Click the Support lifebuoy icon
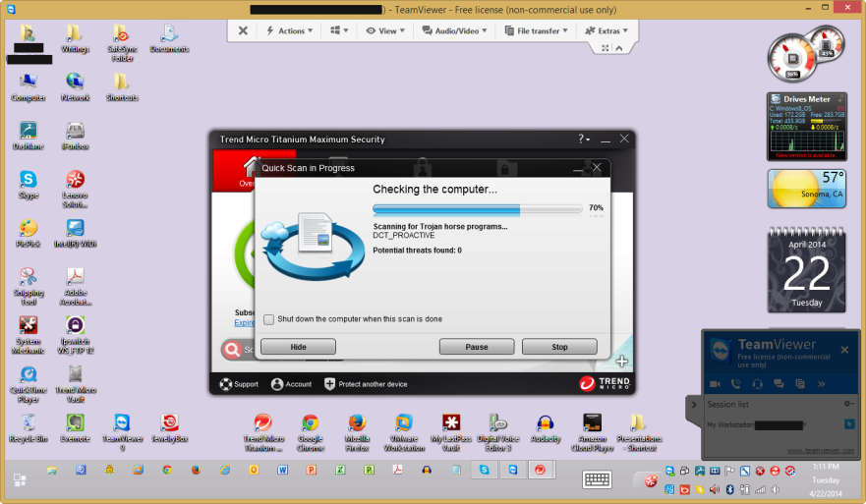866x504 pixels. pyautogui.click(x=226, y=384)
